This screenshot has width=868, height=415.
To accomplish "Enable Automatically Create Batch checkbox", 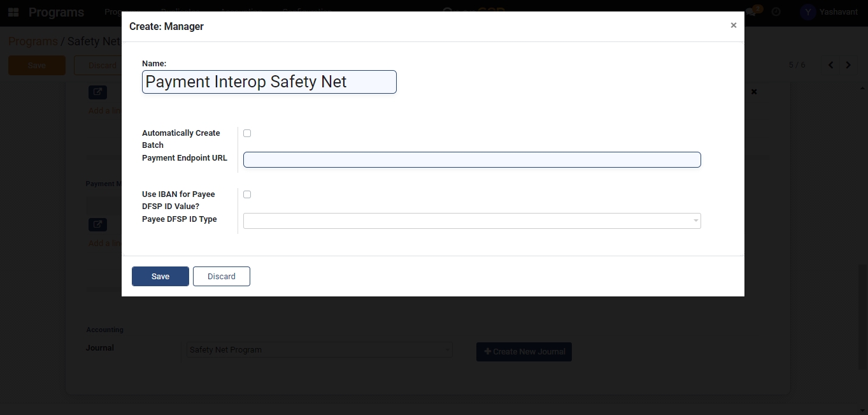I will click(247, 133).
